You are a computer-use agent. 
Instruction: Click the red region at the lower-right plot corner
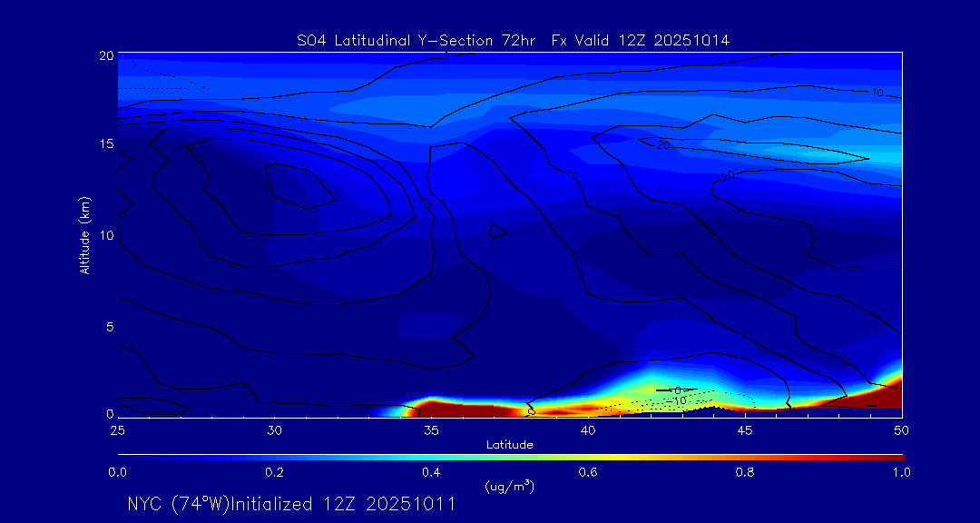pos(889,398)
